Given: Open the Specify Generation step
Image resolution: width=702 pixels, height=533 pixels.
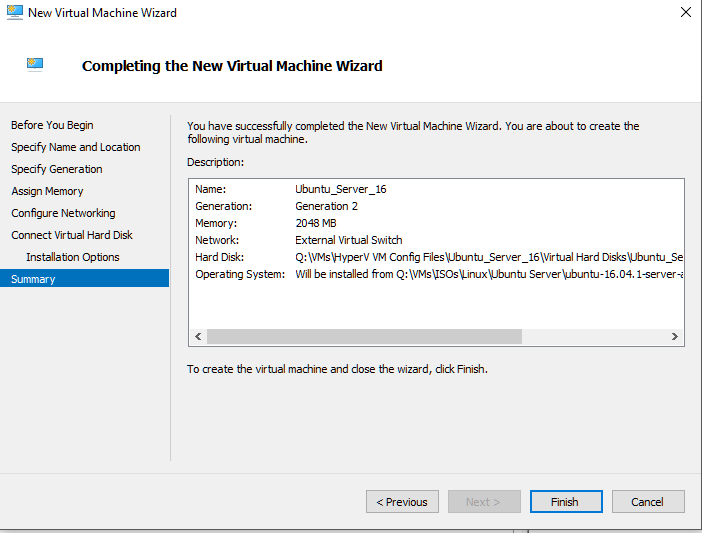Looking at the screenshot, I should pyautogui.click(x=57, y=169).
